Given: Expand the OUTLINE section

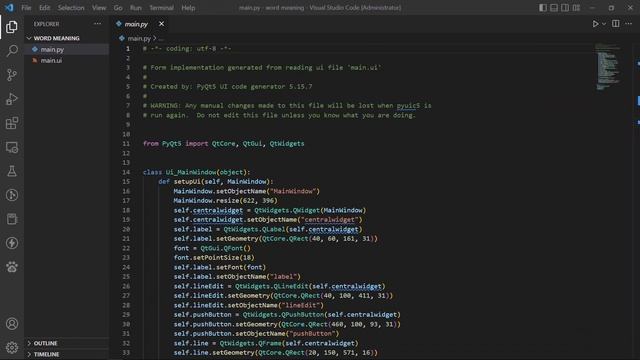Looking at the screenshot, I should (x=45, y=343).
